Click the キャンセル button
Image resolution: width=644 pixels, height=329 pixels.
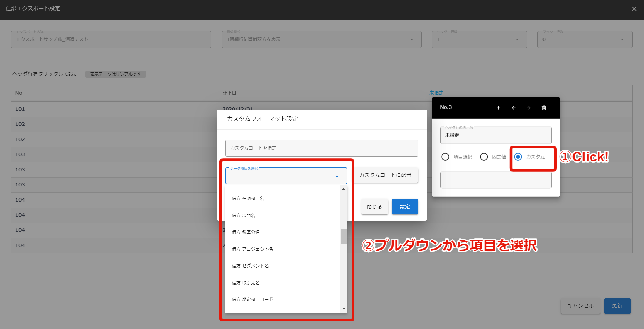pos(580,306)
